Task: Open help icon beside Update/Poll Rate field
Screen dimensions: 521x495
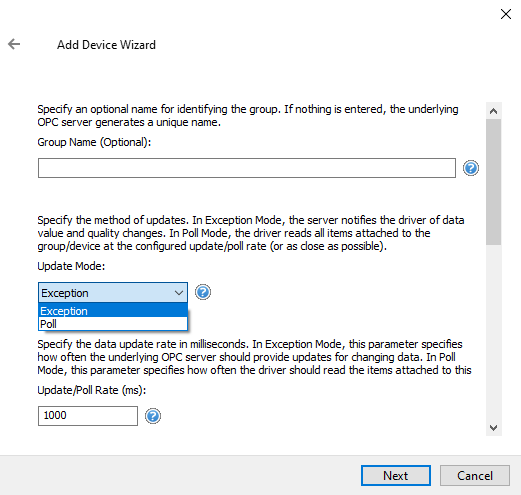Action: pos(153,416)
